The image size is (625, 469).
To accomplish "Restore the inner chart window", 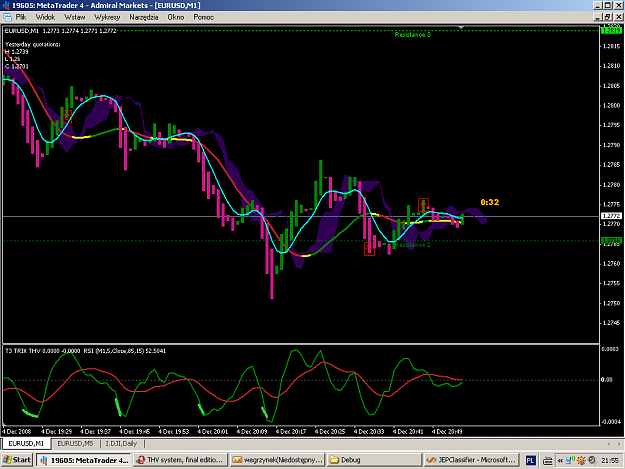I will [608, 17].
